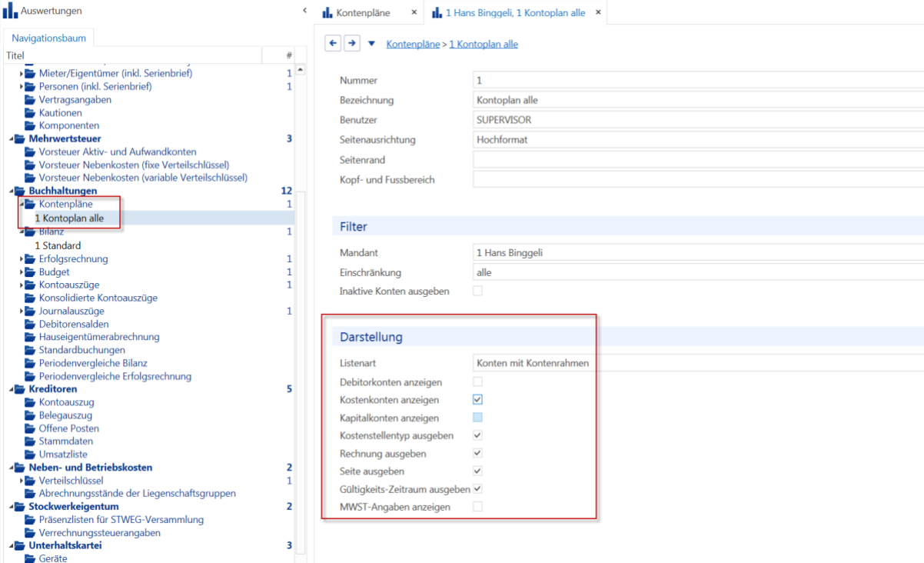Image resolution: width=924 pixels, height=563 pixels.
Task: Close the Kontenpläne tab
Action: coord(414,12)
